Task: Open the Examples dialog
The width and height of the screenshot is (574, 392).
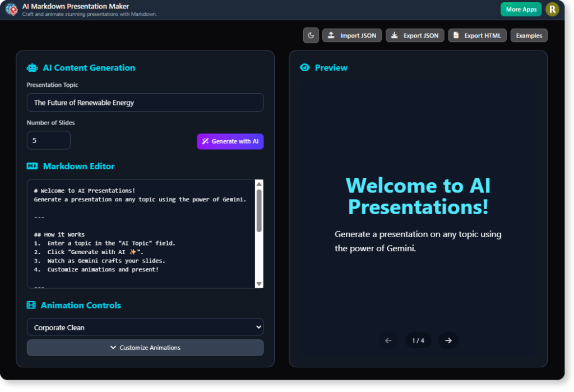Action: coord(529,35)
